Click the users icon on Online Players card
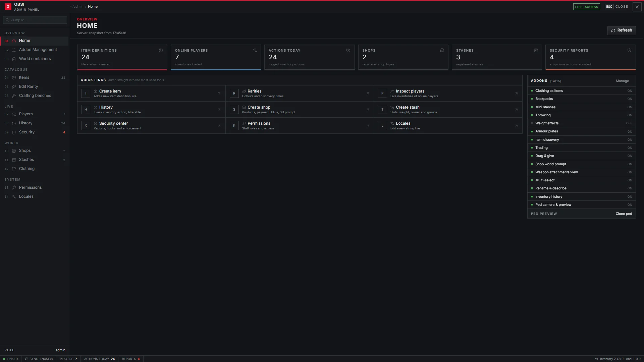The height and width of the screenshot is (362, 644). pos(255,51)
